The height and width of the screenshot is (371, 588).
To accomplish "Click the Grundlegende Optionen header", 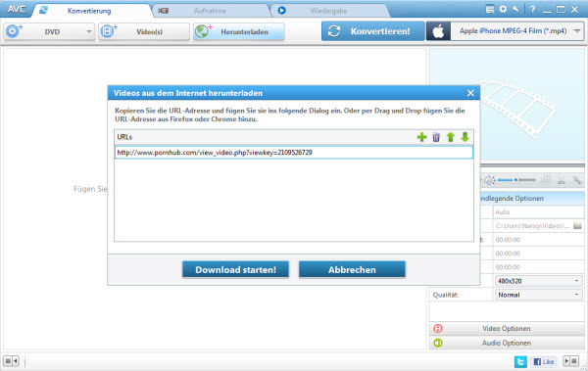I will click(x=532, y=199).
